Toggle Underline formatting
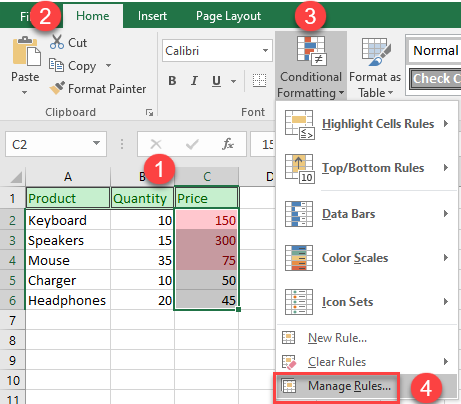Screen dimensions: 461x404 216,81
